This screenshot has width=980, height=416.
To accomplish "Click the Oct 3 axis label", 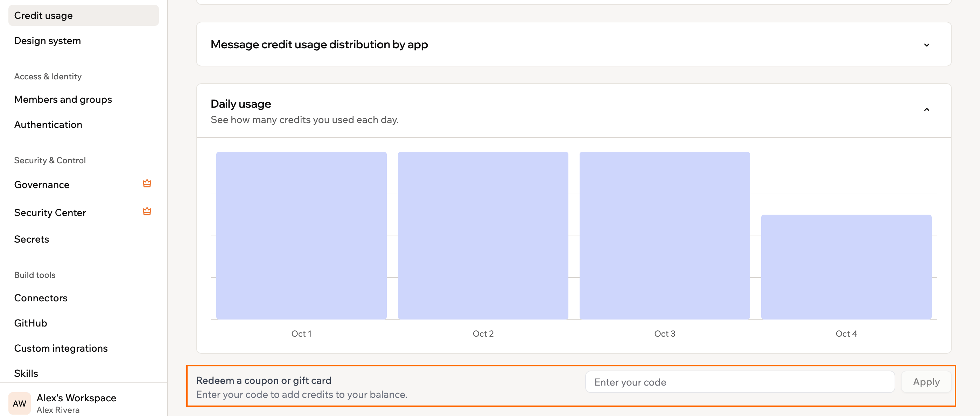I will coord(664,333).
